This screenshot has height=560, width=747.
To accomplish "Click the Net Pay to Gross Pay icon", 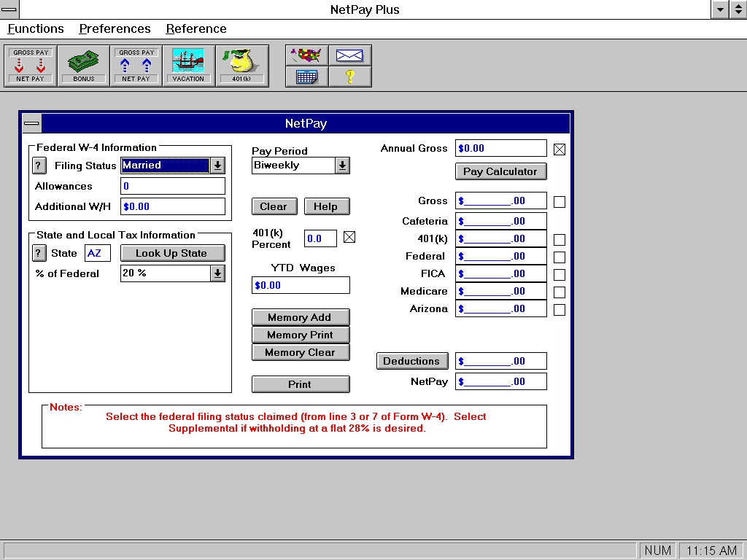I will (x=136, y=66).
